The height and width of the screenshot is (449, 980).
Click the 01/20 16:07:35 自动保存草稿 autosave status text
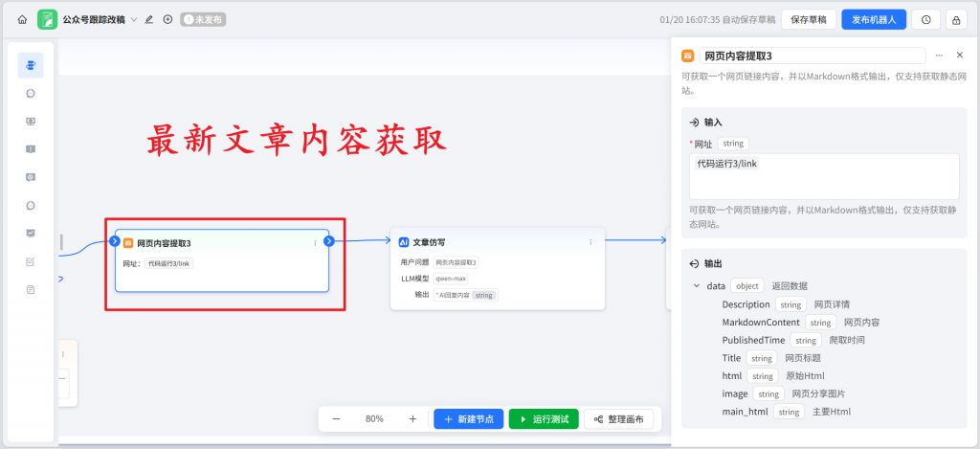(718, 19)
